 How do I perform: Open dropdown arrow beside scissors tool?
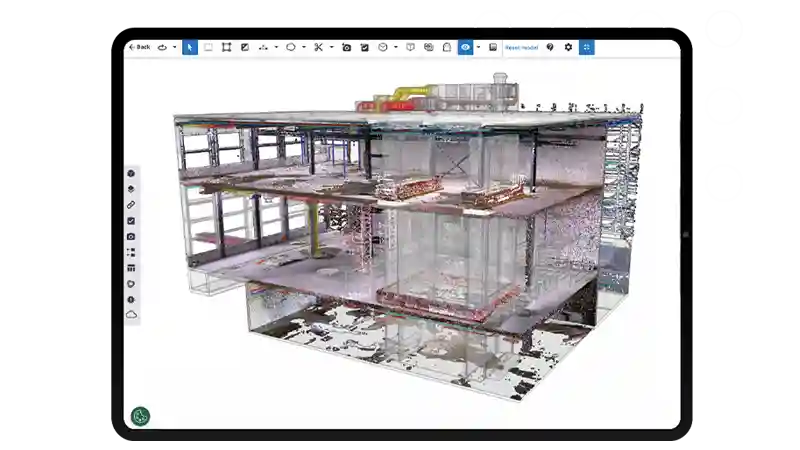pyautogui.click(x=331, y=47)
